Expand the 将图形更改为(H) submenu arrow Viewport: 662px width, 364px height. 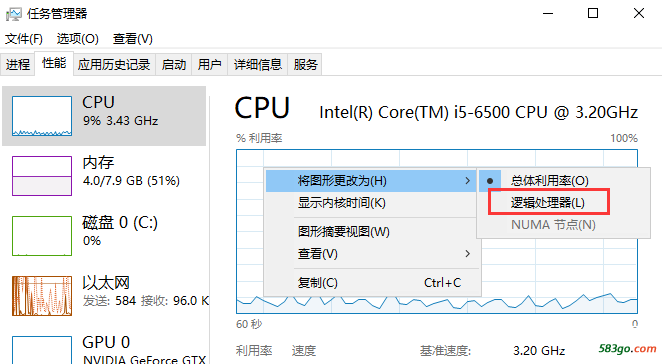coord(467,181)
